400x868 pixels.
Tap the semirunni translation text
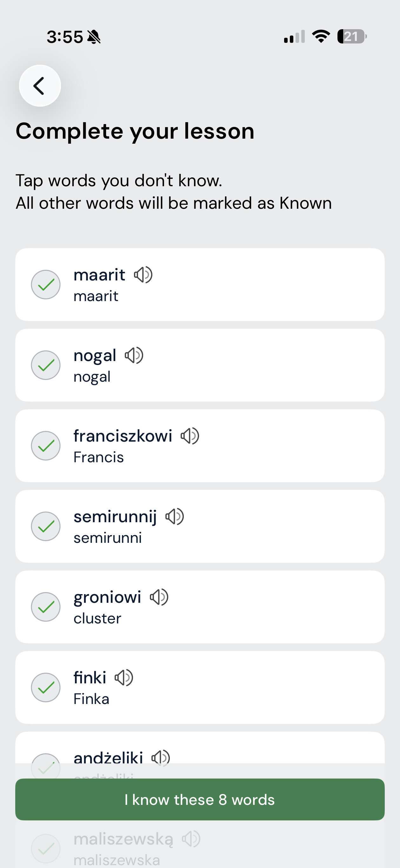pos(108,538)
